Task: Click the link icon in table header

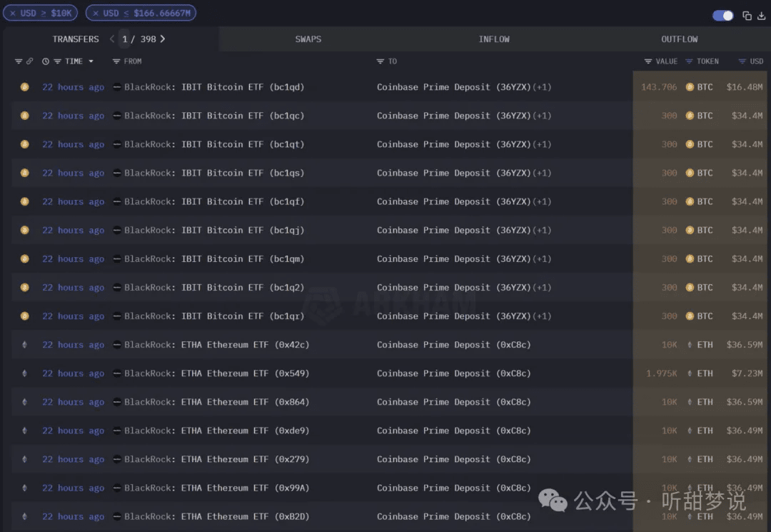Action: (29, 61)
